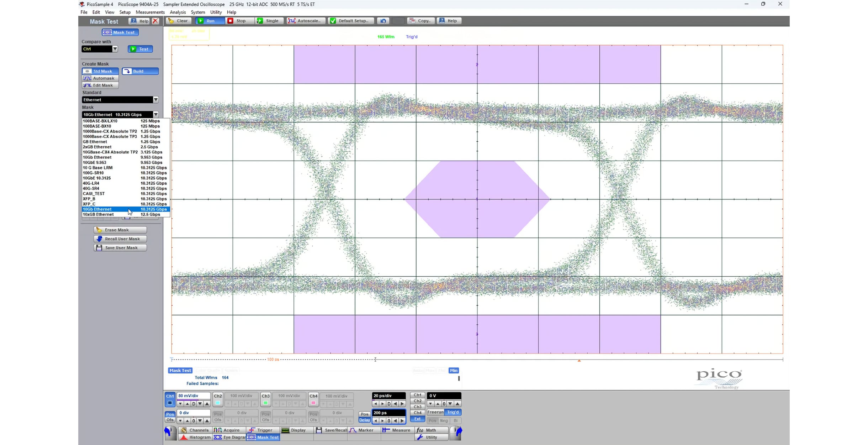Open the Eye Diagram menu panel
Viewport: 868px width, 445px height.
click(229, 438)
